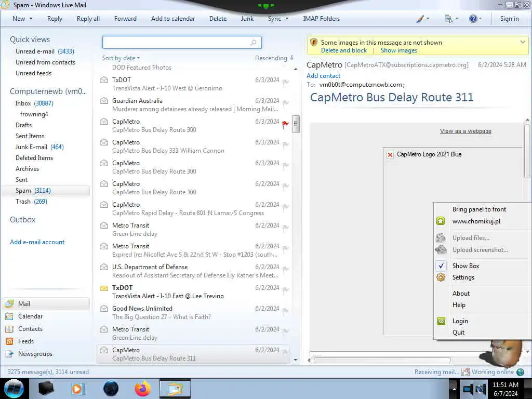Image resolution: width=532 pixels, height=399 pixels.
Task: Open the menus icon in the toolbar
Action: pyautogui.click(x=448, y=19)
